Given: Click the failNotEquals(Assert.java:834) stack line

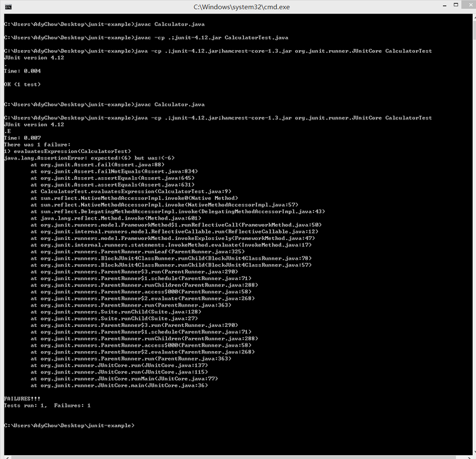Looking at the screenshot, I should point(114,171).
